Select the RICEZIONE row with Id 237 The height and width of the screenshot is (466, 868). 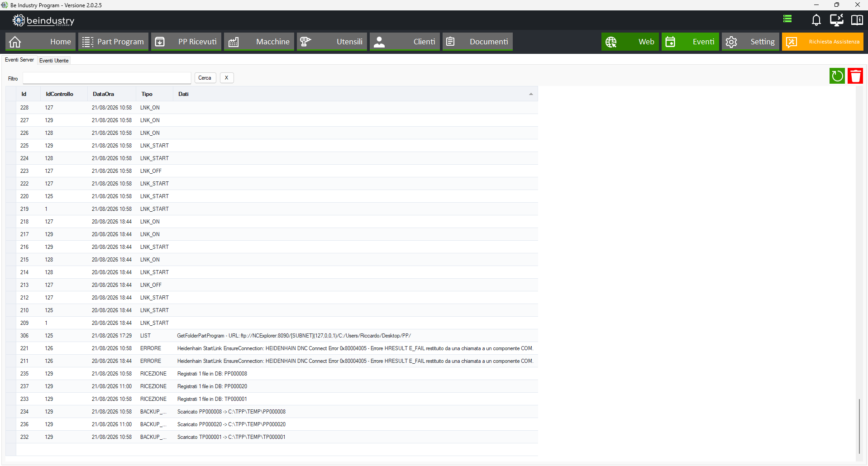coord(272,386)
